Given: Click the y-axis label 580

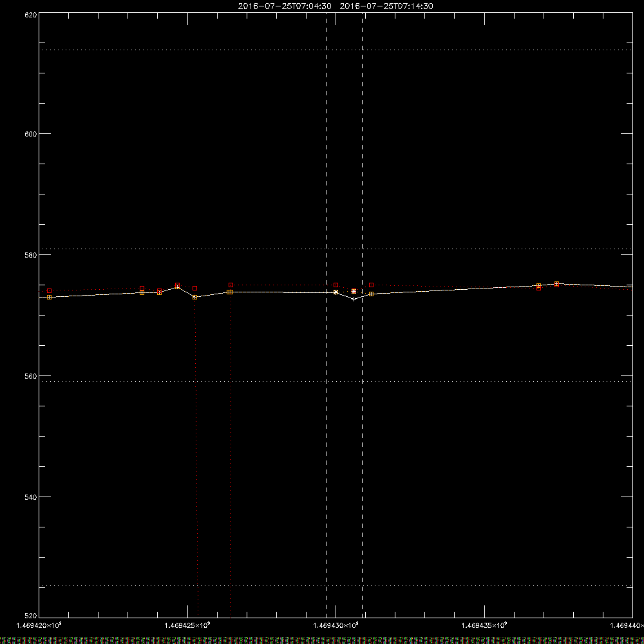Looking at the screenshot, I should (x=31, y=255).
